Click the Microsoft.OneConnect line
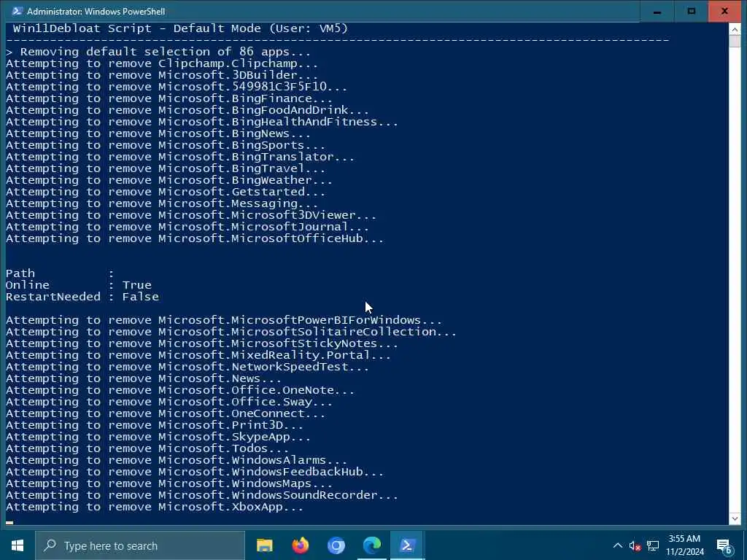747x560 pixels. (x=166, y=413)
